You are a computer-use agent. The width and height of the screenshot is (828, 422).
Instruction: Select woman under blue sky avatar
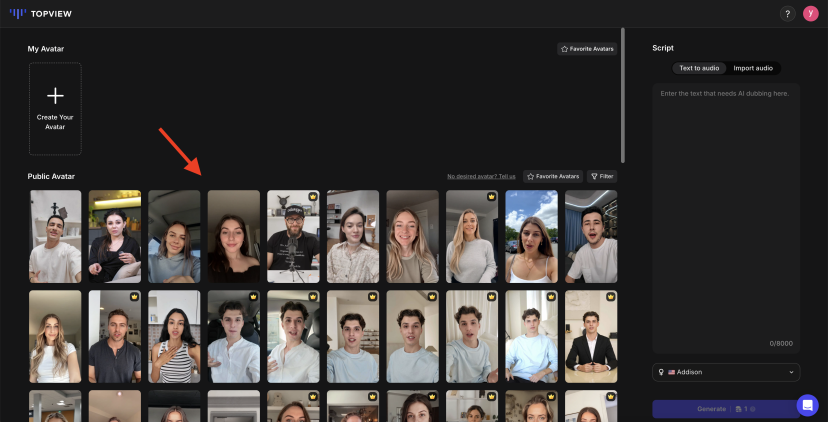[x=531, y=237]
